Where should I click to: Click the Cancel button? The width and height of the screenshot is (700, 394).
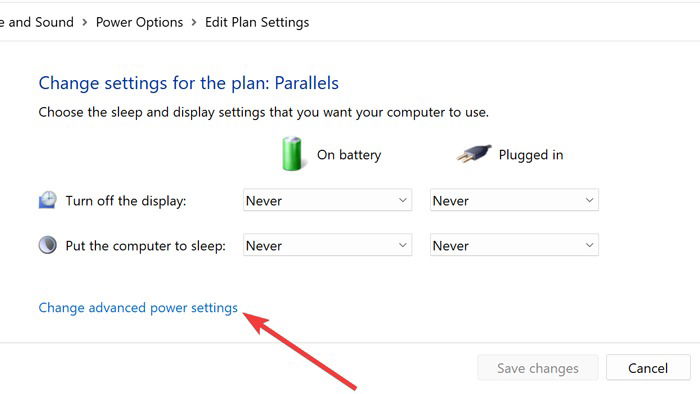point(648,368)
